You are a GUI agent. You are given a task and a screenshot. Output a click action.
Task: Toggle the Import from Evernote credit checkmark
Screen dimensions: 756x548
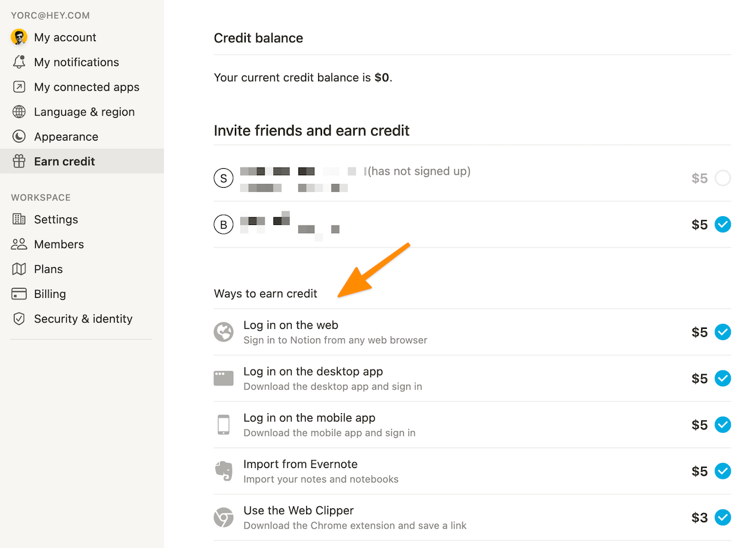723,471
